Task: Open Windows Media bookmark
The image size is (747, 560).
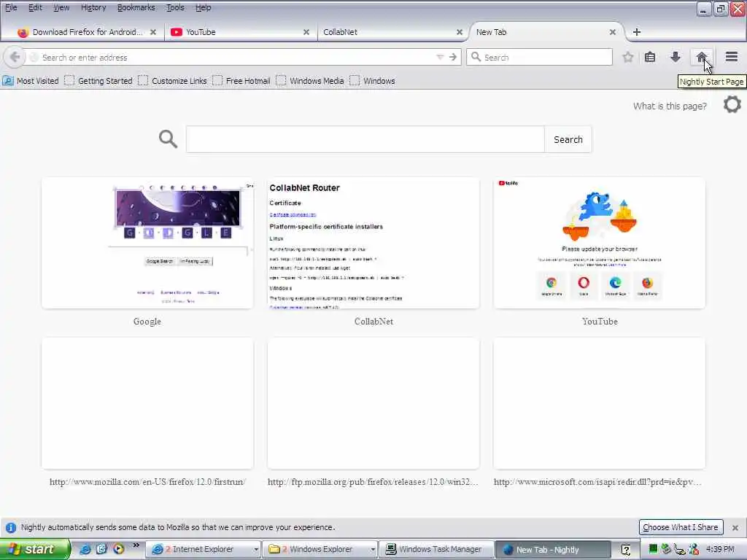Action: pos(310,81)
